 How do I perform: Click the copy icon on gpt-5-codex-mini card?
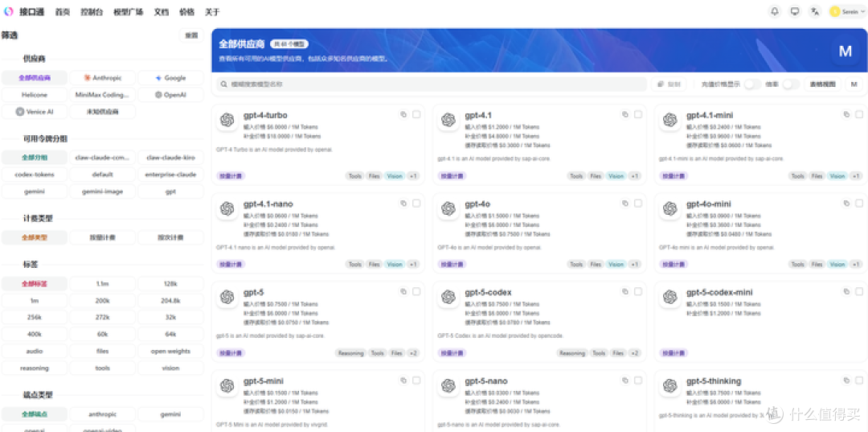pos(846,291)
